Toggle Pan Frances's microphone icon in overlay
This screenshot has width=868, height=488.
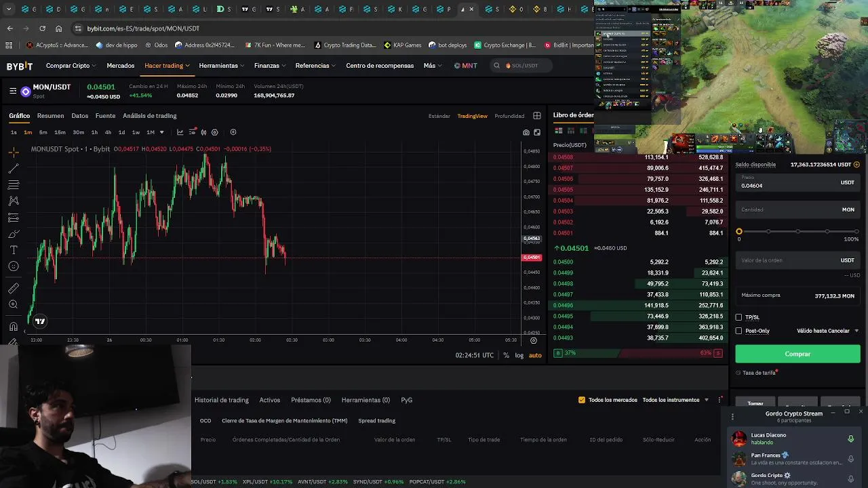pos(850,459)
